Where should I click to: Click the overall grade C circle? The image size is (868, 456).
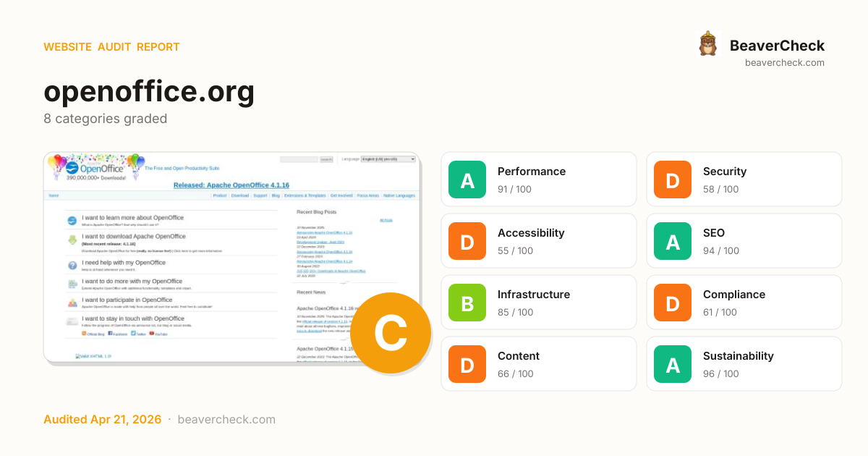pyautogui.click(x=391, y=333)
